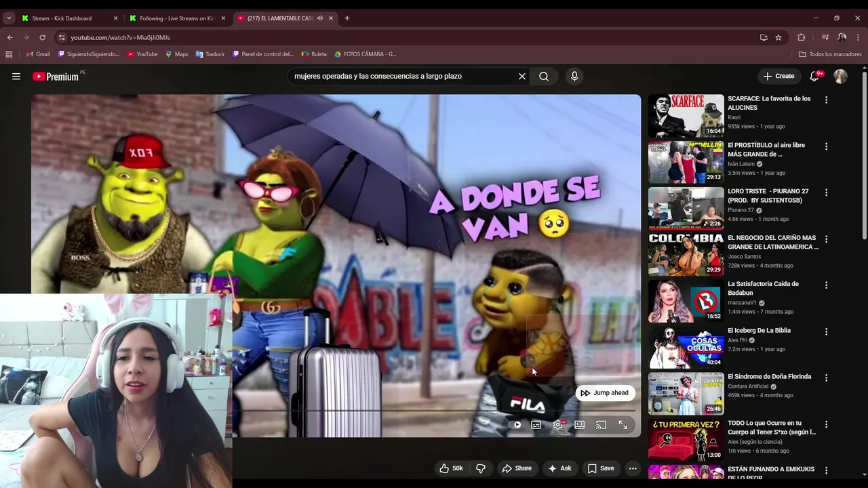
Task: Open the YouTube hamburger guide menu
Action: pos(16,77)
